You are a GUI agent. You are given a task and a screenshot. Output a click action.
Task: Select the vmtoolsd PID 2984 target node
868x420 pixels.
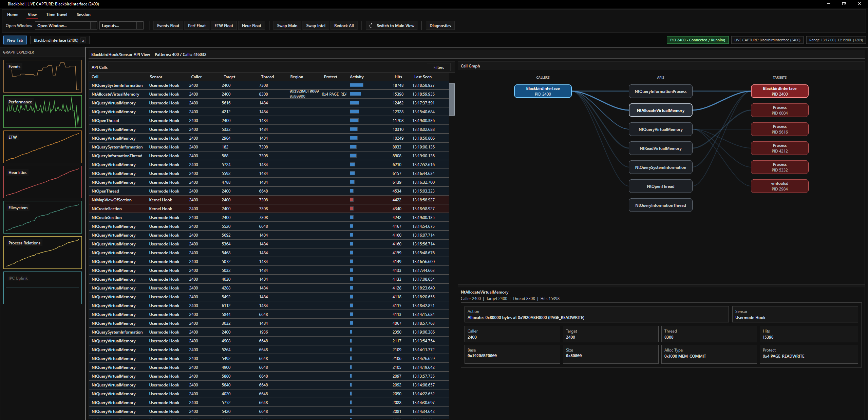pos(779,186)
